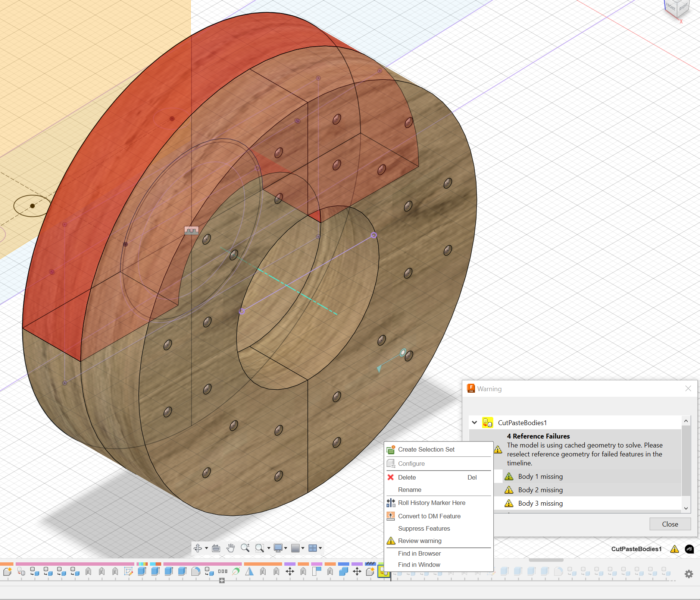Select the rectangular pattern timeline feature
The width and height of the screenshot is (700, 600).
click(223, 571)
